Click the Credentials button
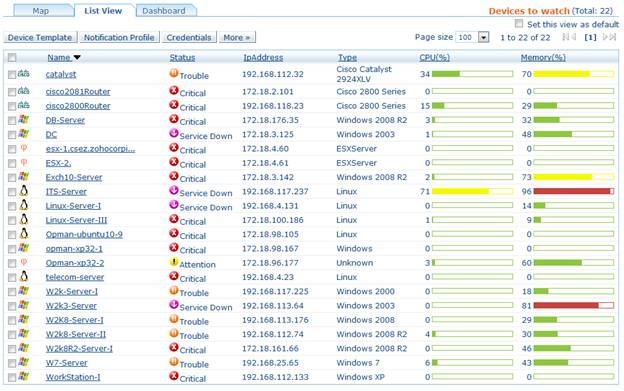 (x=189, y=37)
